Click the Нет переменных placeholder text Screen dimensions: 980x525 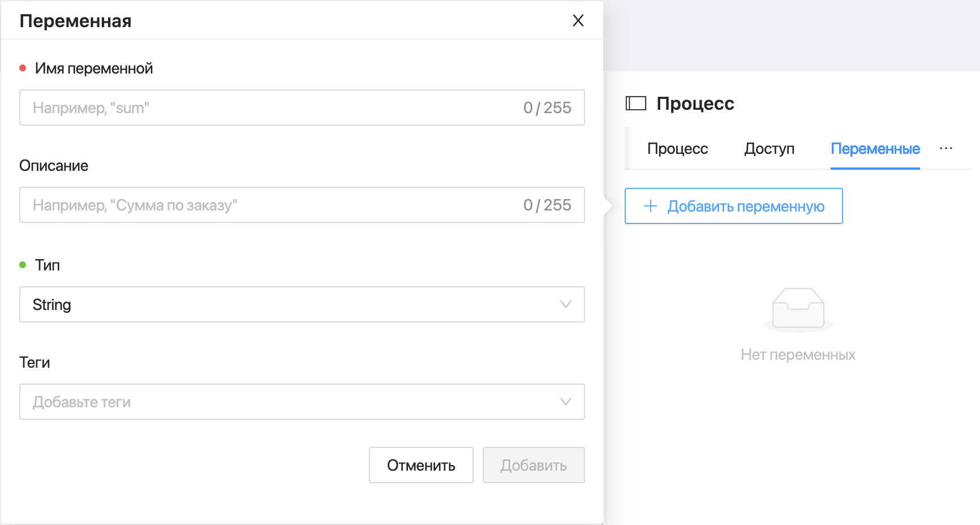click(x=798, y=355)
